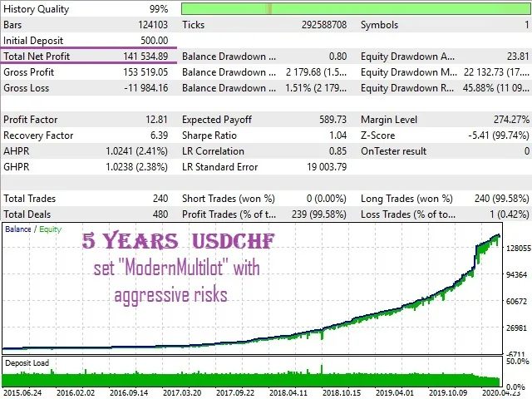Click the History Quality green progress bar
The width and height of the screenshot is (532, 399).
356,9
